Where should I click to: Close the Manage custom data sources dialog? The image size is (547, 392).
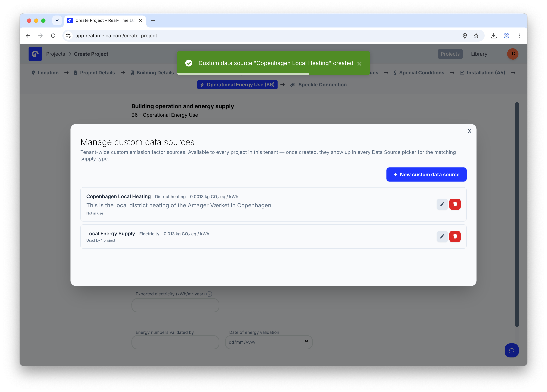click(x=469, y=131)
